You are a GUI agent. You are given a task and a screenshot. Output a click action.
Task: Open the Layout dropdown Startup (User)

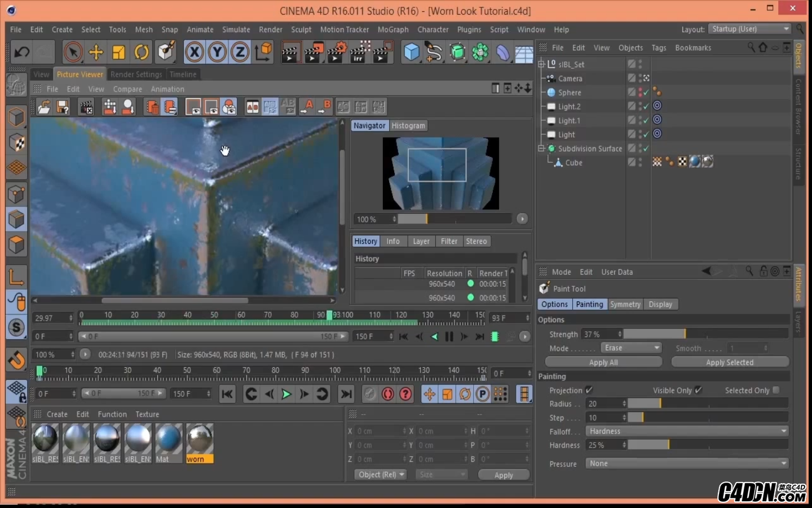coord(749,29)
